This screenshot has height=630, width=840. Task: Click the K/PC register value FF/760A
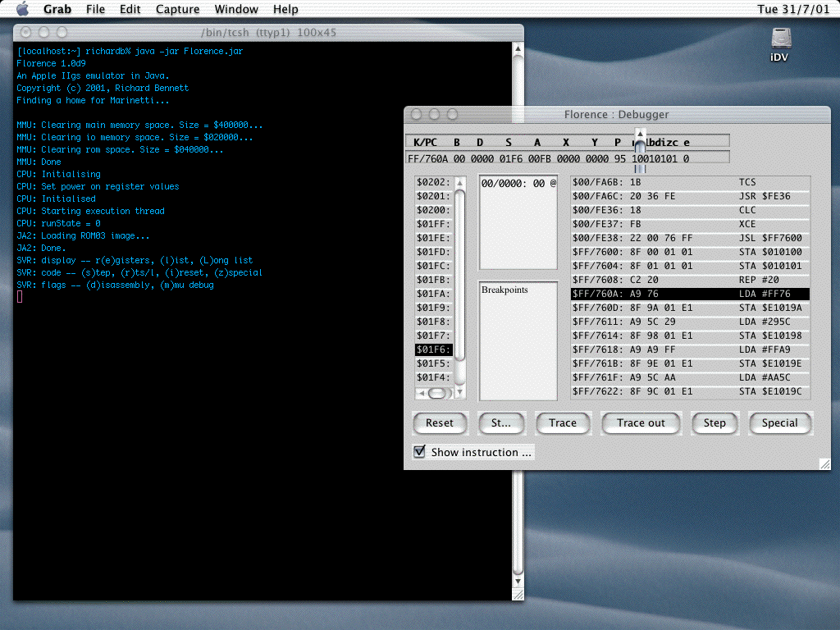click(x=427, y=158)
